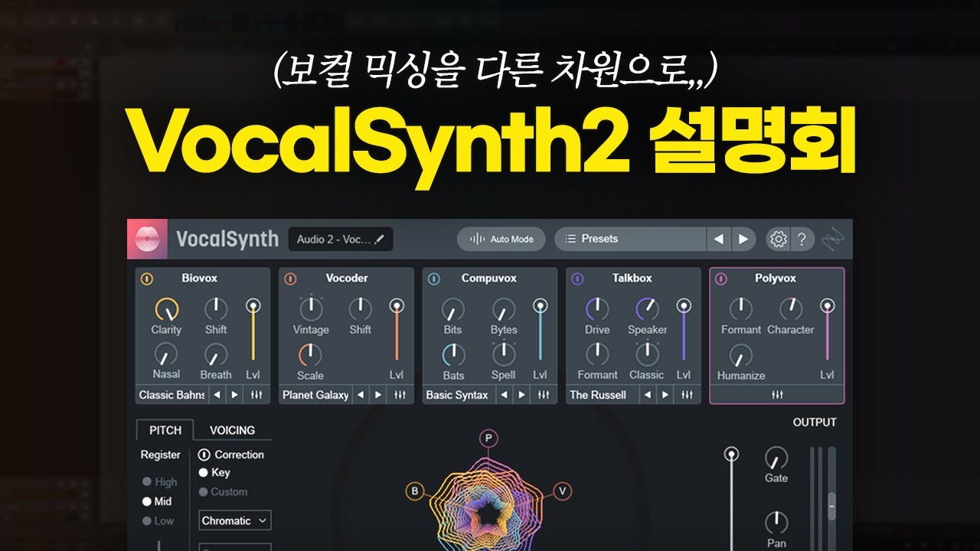This screenshot has width=980, height=551.
Task: Switch to the PITCH tab
Action: [165, 430]
